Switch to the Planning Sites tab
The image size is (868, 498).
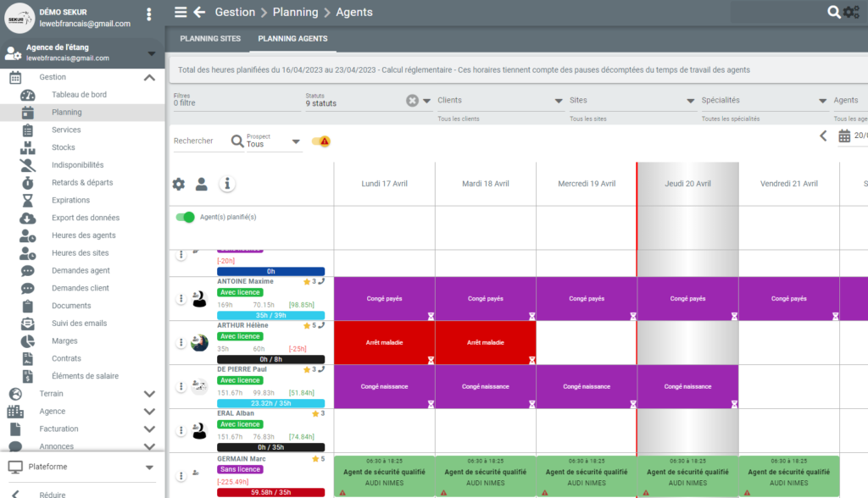coord(210,39)
